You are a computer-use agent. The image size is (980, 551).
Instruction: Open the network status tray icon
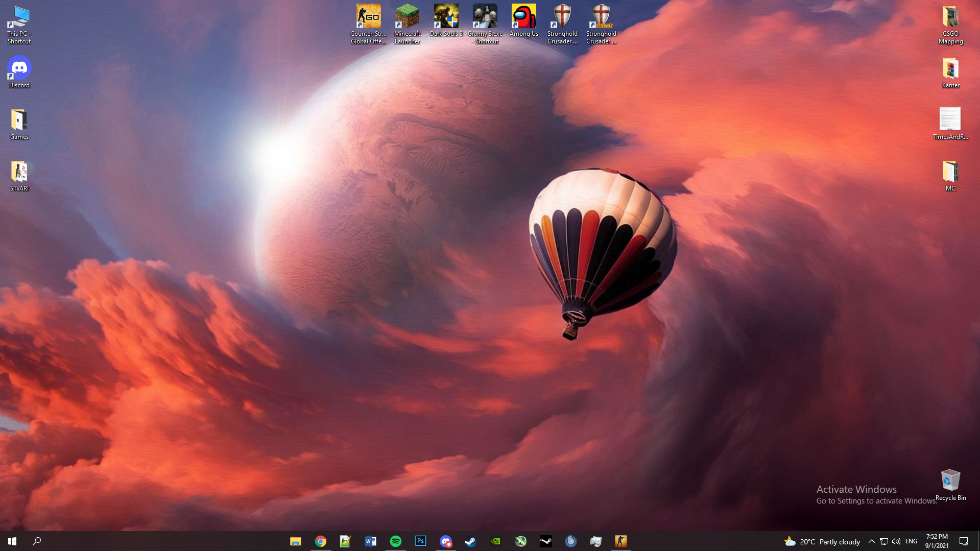(x=883, y=541)
